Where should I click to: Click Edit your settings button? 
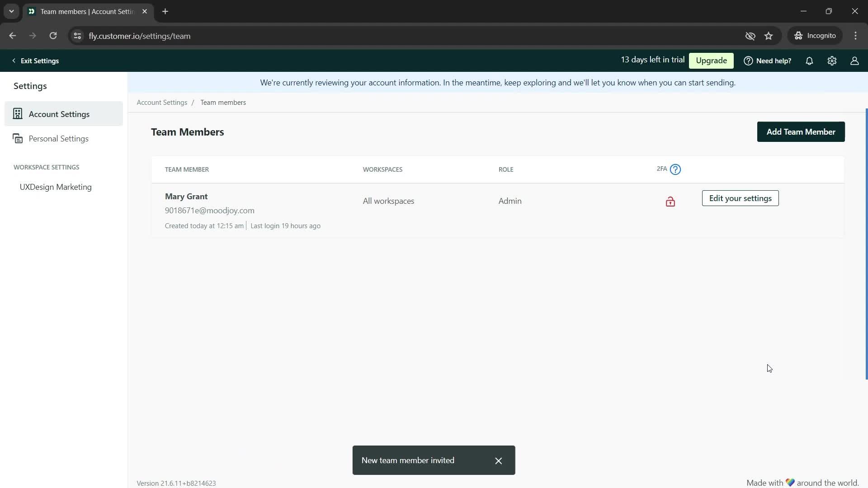click(x=740, y=198)
